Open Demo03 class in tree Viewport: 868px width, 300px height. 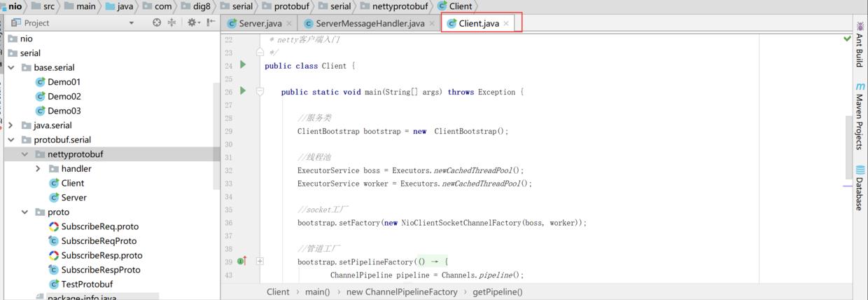(x=64, y=111)
